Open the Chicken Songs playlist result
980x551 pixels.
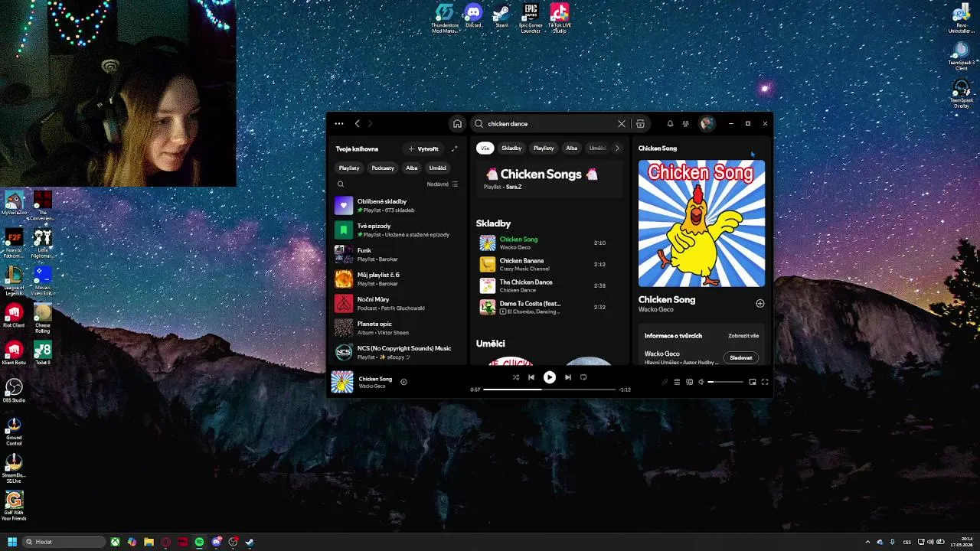(549, 178)
